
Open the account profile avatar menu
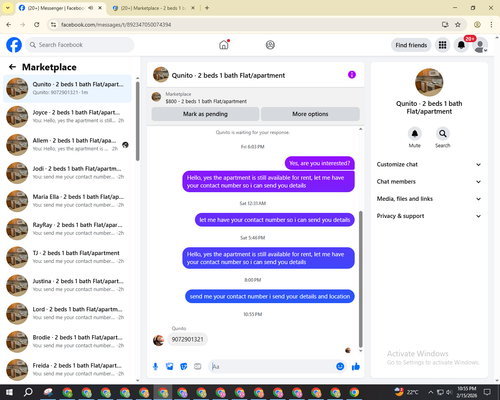point(480,45)
